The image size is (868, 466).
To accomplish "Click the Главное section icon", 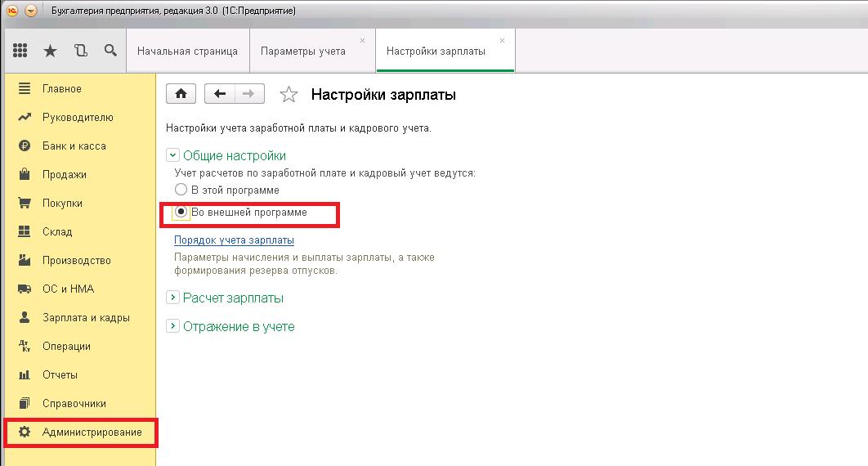I will 25,88.
